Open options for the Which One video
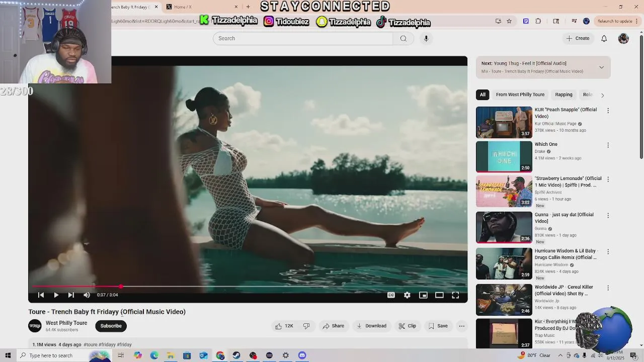 tap(608, 145)
